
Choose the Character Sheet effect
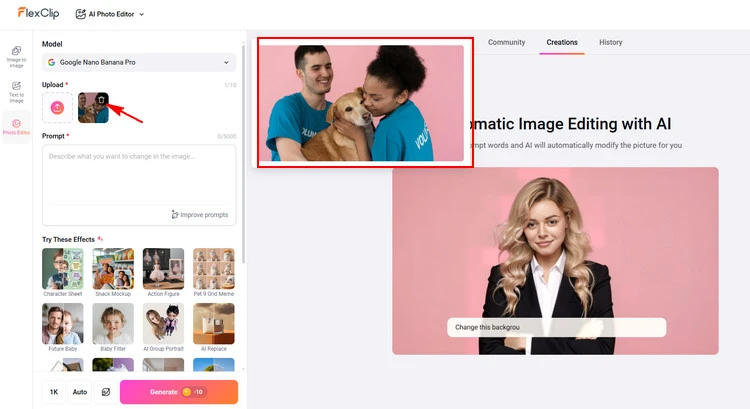[63, 272]
